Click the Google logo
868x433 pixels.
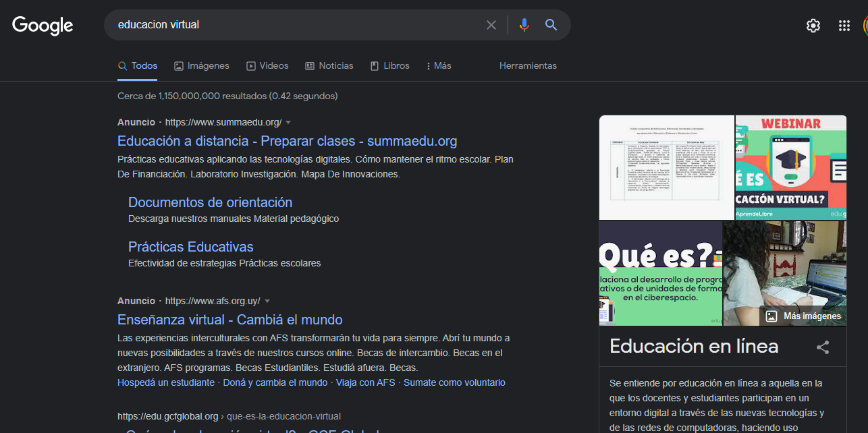(43, 26)
